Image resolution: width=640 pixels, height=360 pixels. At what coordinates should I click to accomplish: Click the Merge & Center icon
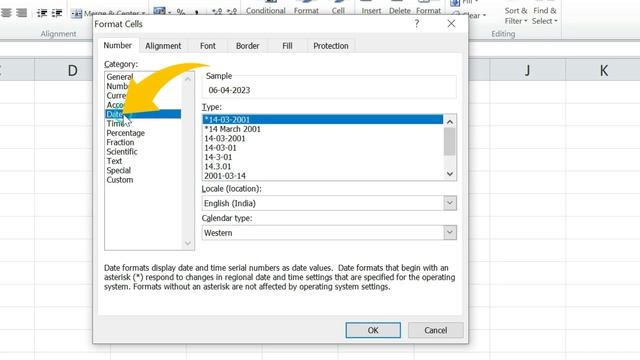click(x=76, y=14)
